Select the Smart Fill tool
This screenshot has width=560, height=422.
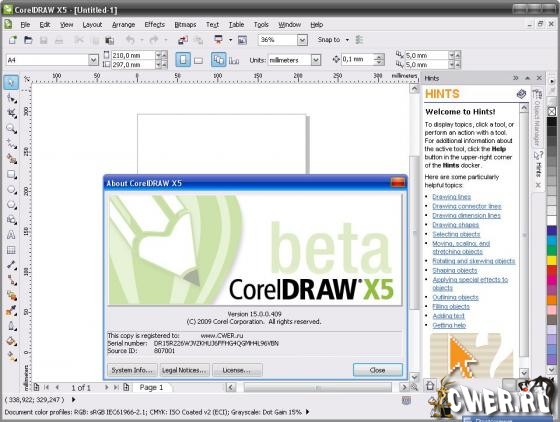[x=11, y=159]
